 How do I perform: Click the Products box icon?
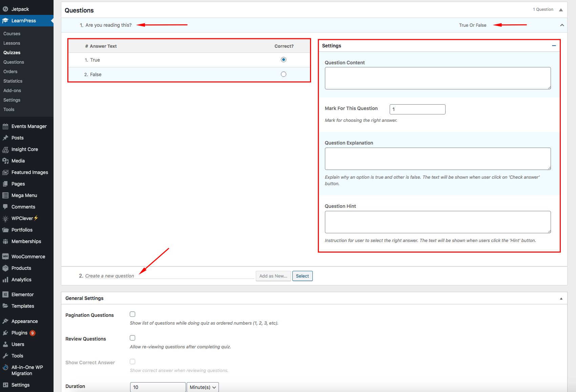(5, 268)
